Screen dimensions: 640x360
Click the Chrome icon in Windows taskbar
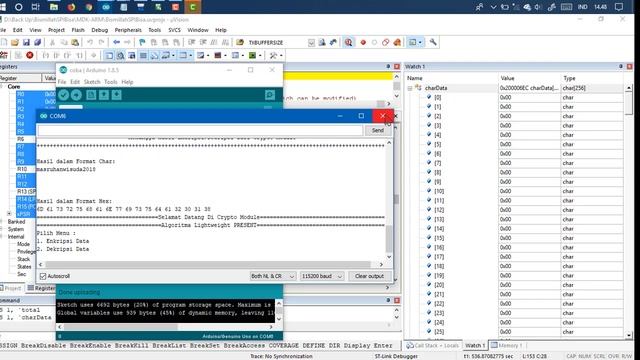point(89,7)
